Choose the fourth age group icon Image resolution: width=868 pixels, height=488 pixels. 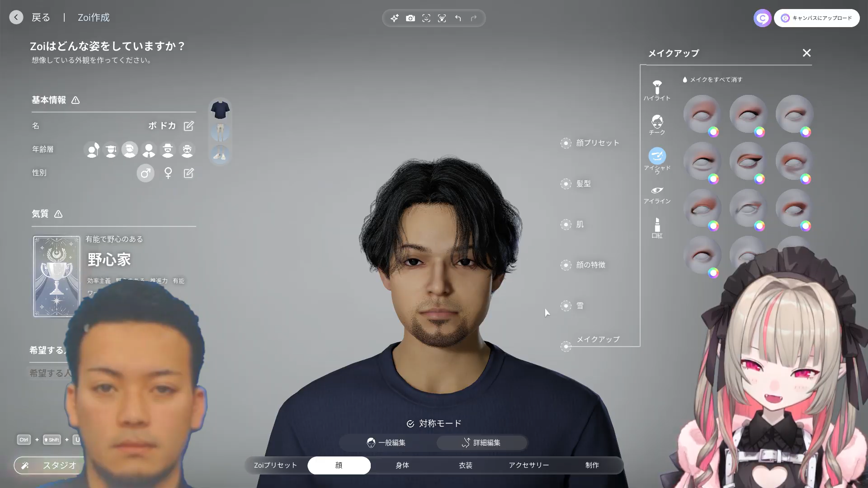point(149,150)
